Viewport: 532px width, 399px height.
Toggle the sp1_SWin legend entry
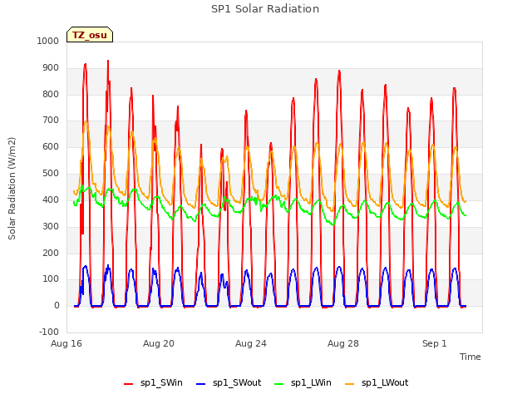tap(153, 383)
